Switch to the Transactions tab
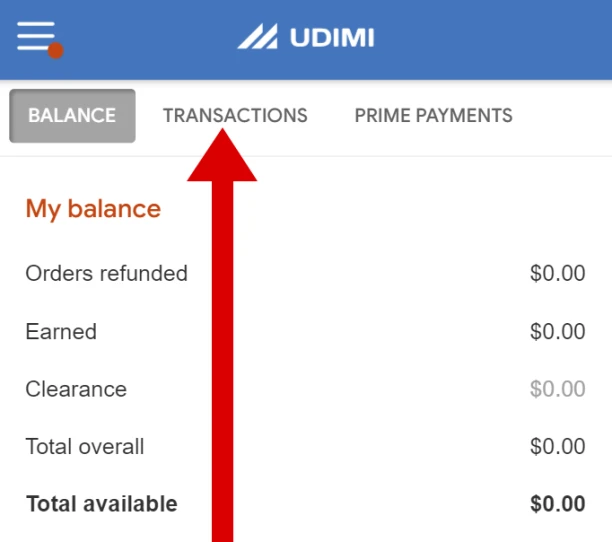Screen dimensions: 612x542 pos(235,116)
